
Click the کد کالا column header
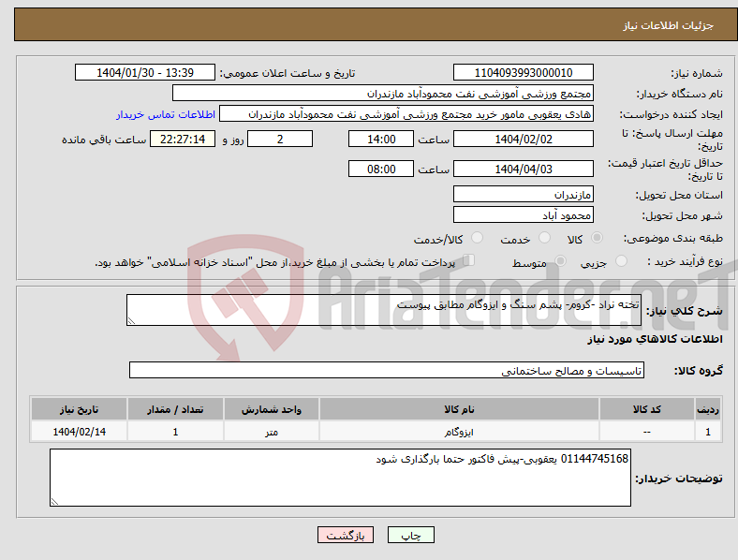(x=647, y=409)
